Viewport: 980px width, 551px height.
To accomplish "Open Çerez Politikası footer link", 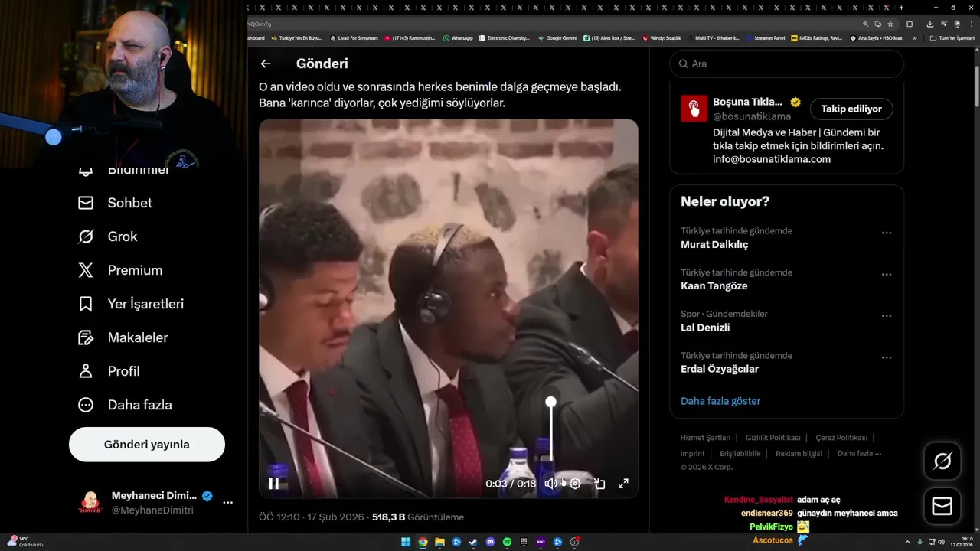I will [841, 438].
